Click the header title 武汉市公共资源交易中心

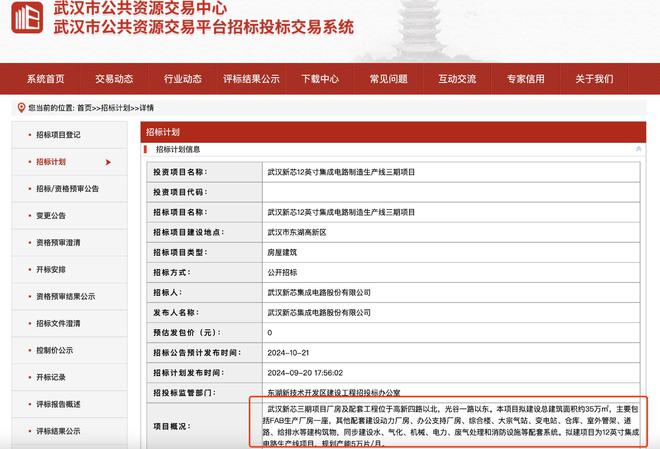coord(141,8)
